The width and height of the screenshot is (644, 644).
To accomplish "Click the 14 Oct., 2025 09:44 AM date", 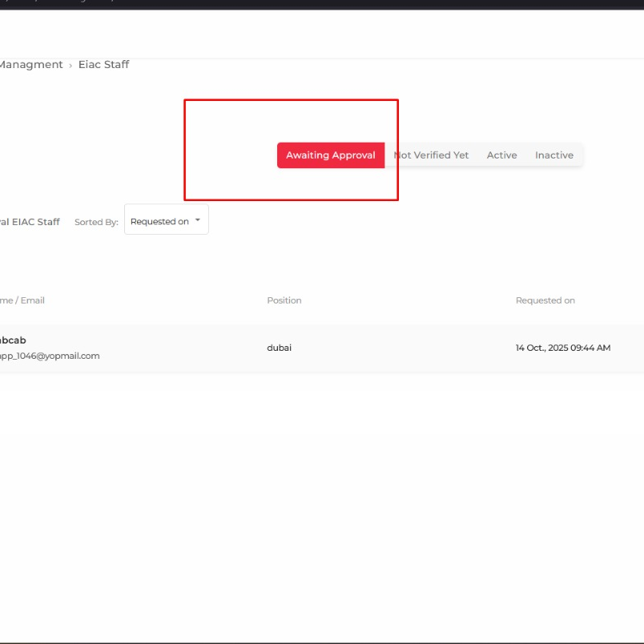I will (x=562, y=348).
